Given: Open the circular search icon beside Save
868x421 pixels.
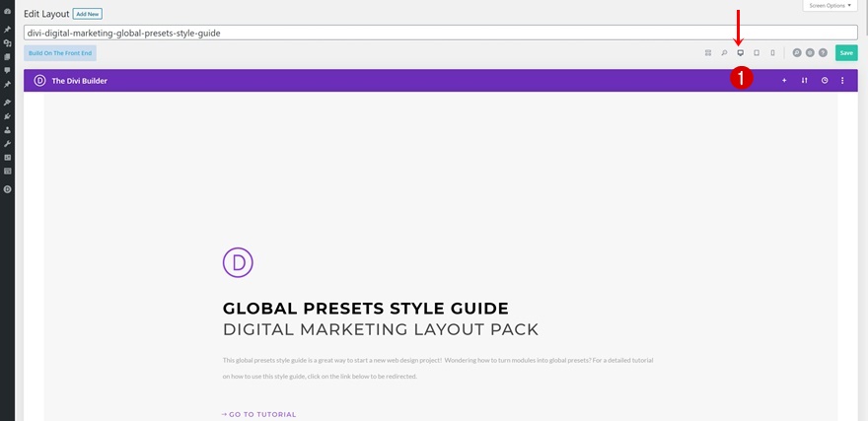Looking at the screenshot, I should point(797,53).
